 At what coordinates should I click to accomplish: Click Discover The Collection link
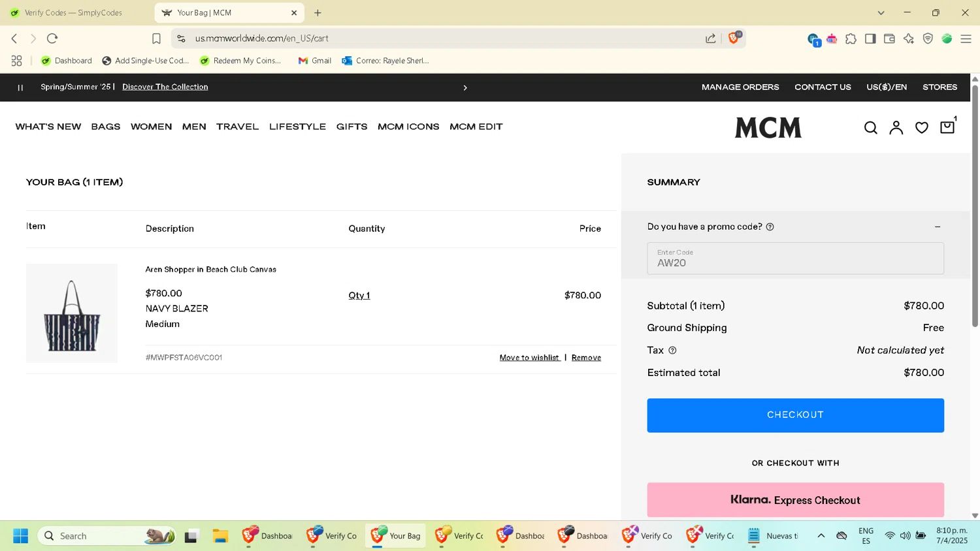tap(165, 87)
